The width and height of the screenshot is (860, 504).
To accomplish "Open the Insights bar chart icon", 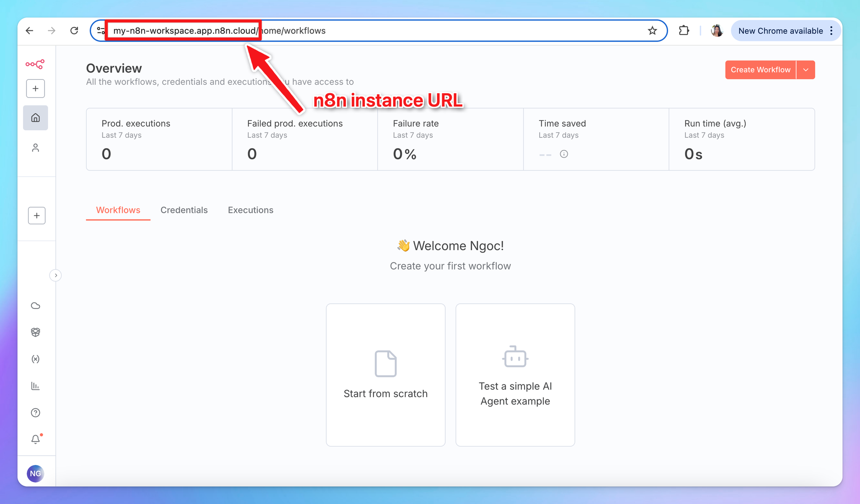I will pos(36,386).
